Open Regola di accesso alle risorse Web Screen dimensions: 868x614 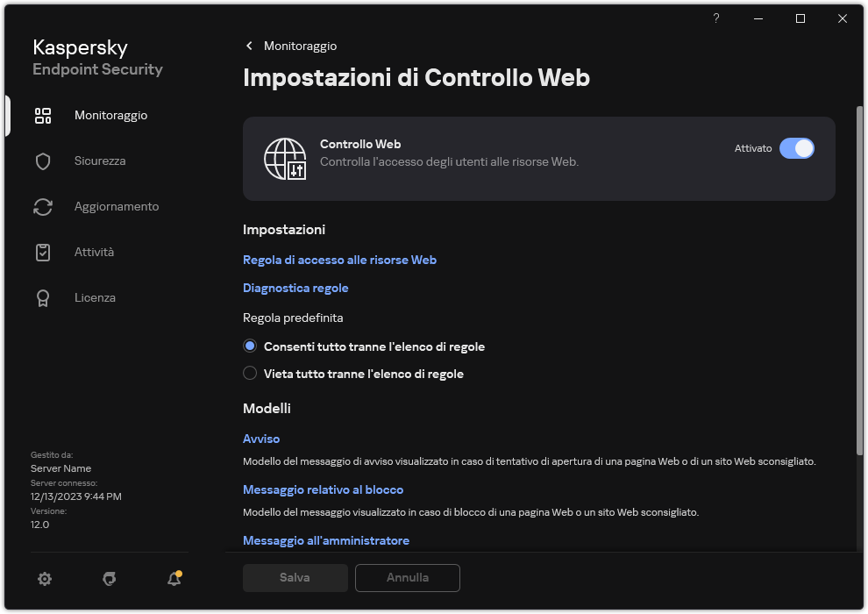click(x=339, y=260)
